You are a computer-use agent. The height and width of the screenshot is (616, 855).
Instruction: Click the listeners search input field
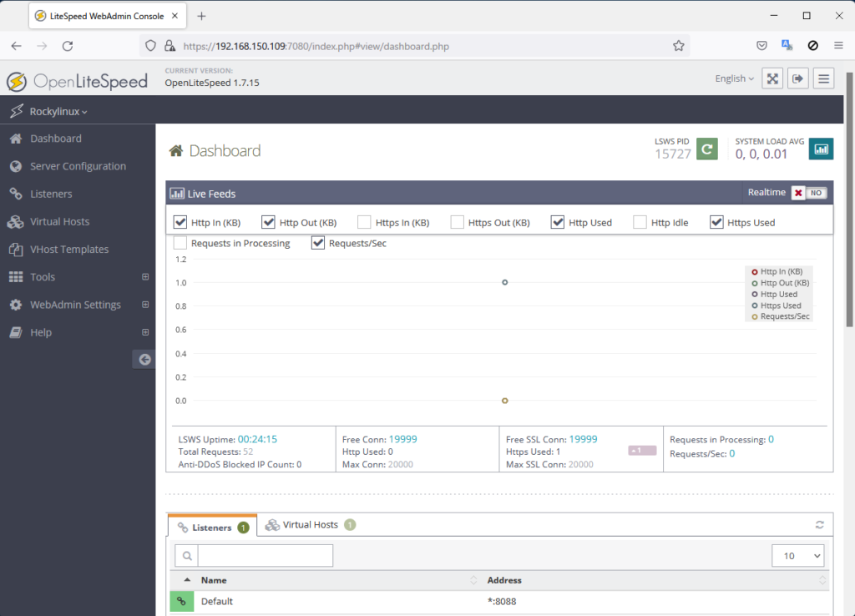click(265, 556)
